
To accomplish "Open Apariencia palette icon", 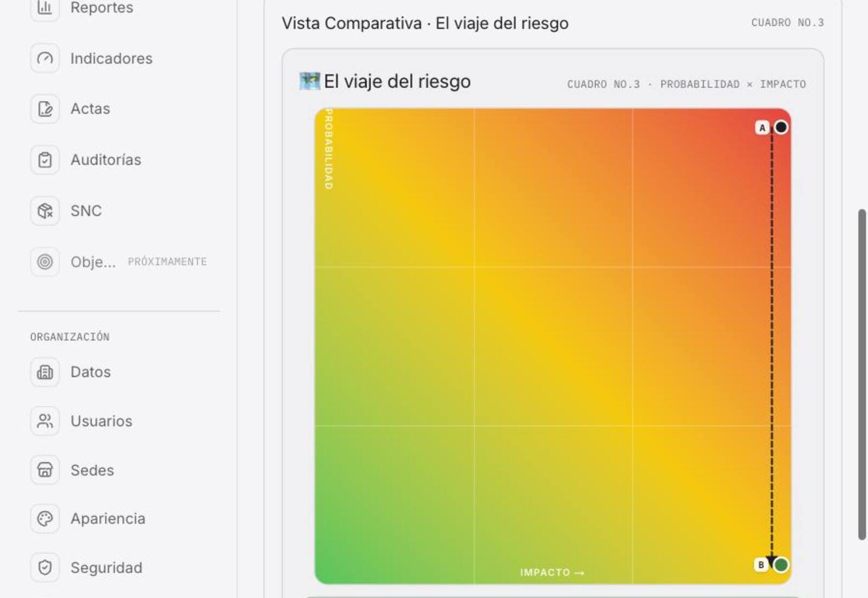I will click(x=45, y=518).
